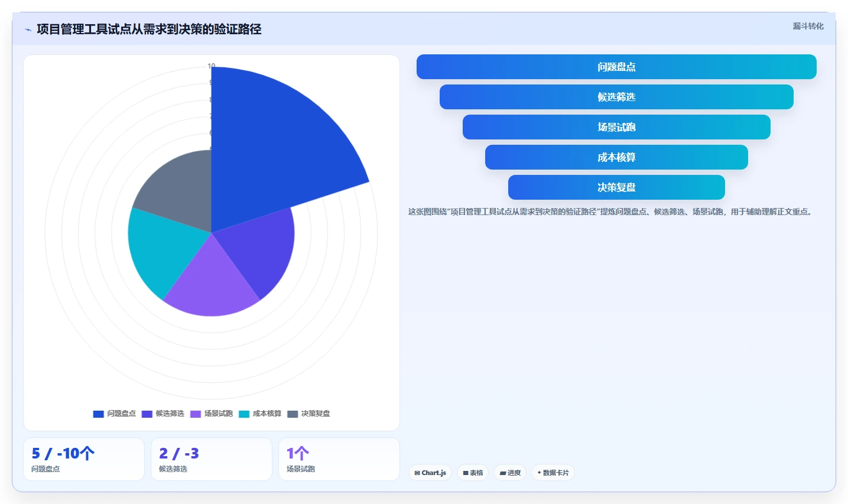The width and height of the screenshot is (848, 504).
Task: Click the Chart.js tag
Action: [430, 473]
